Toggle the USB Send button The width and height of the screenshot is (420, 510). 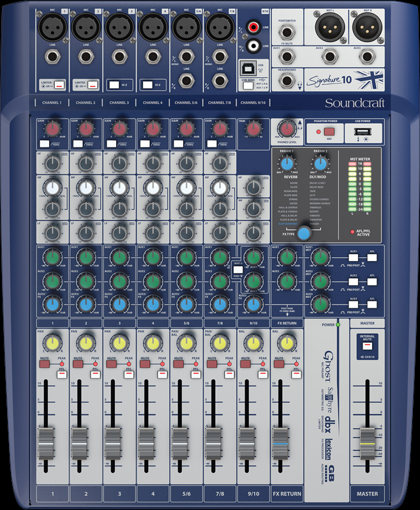(248, 86)
